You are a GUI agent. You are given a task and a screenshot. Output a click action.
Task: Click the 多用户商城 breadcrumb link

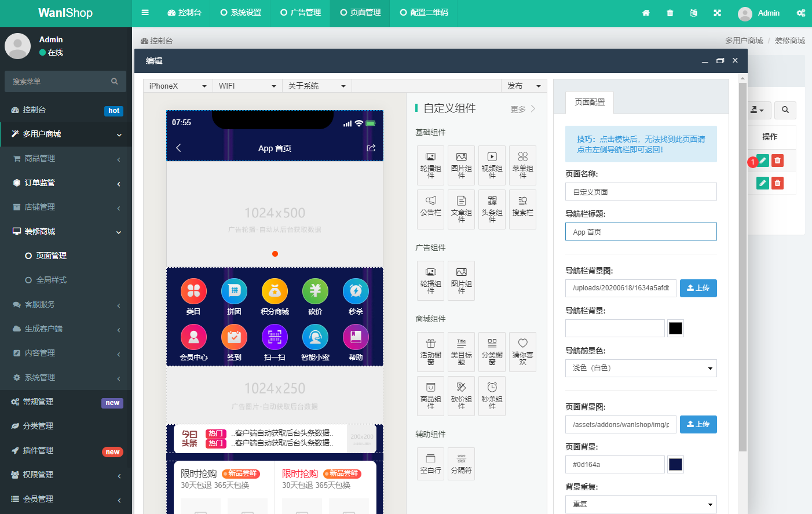pyautogui.click(x=744, y=41)
